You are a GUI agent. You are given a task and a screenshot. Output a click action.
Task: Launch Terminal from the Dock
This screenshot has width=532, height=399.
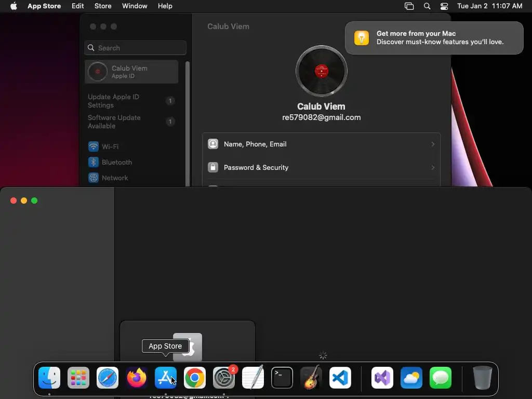pyautogui.click(x=282, y=378)
